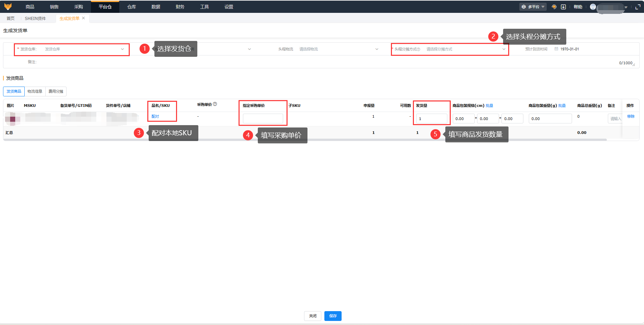Click the MSKU column header

[x=30, y=106]
